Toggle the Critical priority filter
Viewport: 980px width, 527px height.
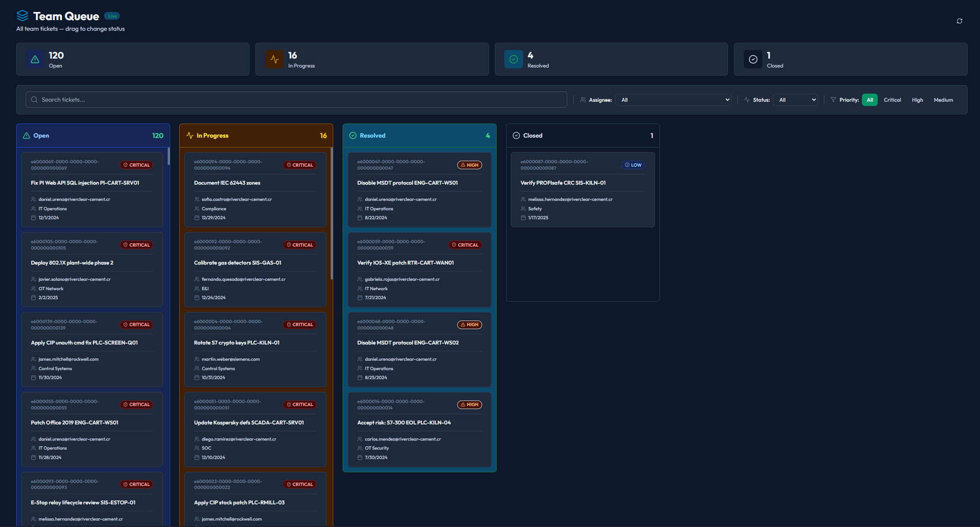[x=893, y=100]
